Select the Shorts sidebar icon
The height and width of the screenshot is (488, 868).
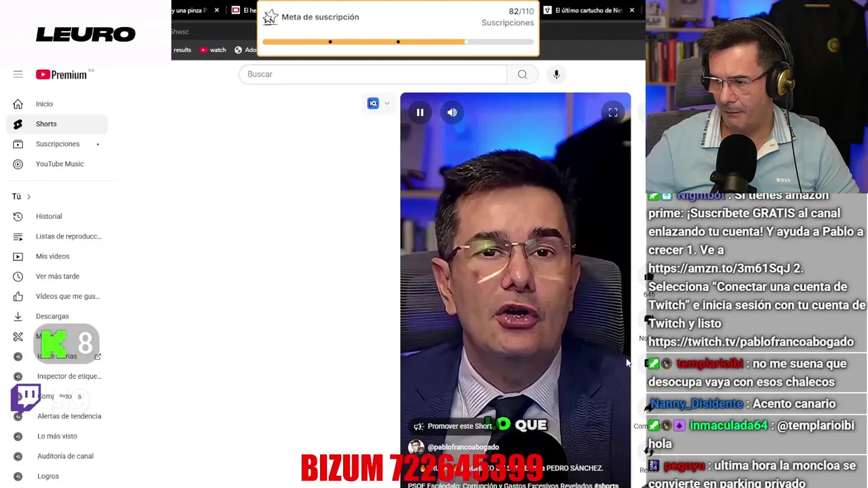[18, 124]
